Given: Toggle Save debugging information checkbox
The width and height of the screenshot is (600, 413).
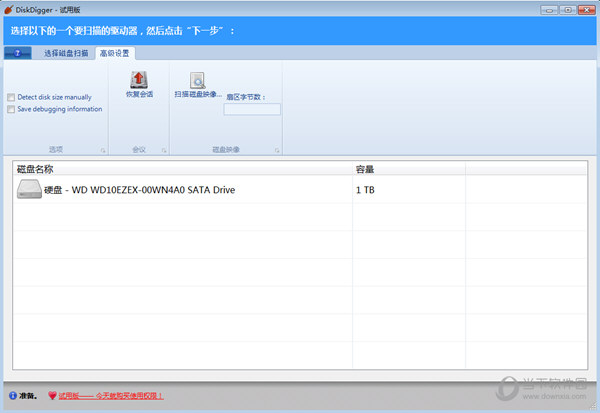Looking at the screenshot, I should coord(11,109).
